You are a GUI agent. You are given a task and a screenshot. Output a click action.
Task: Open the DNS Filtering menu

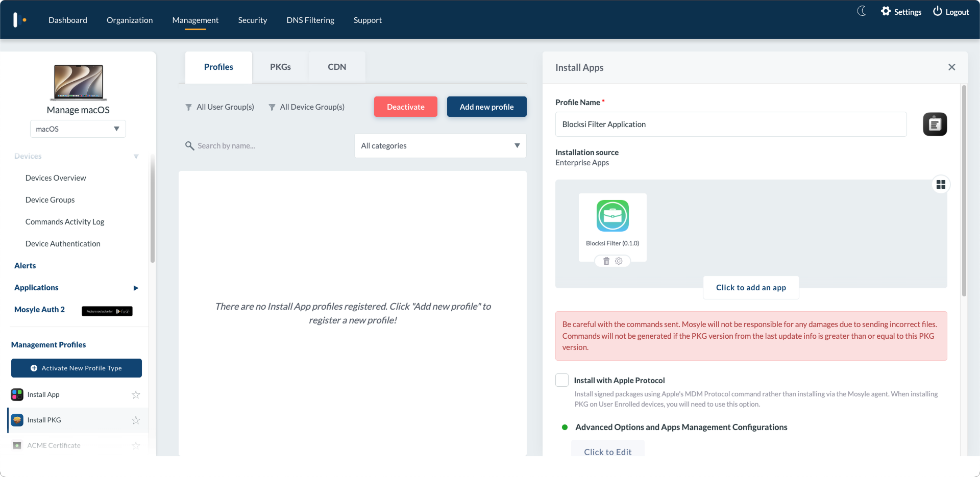tap(310, 20)
